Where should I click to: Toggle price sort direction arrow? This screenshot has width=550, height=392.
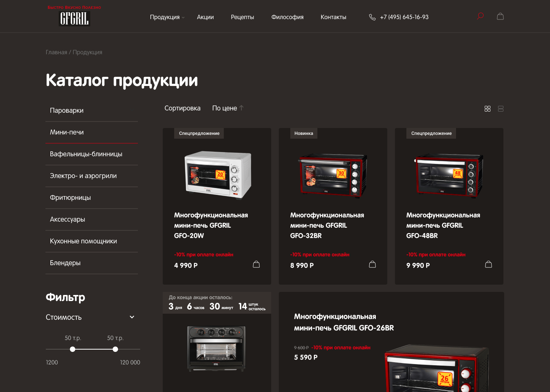pos(241,108)
